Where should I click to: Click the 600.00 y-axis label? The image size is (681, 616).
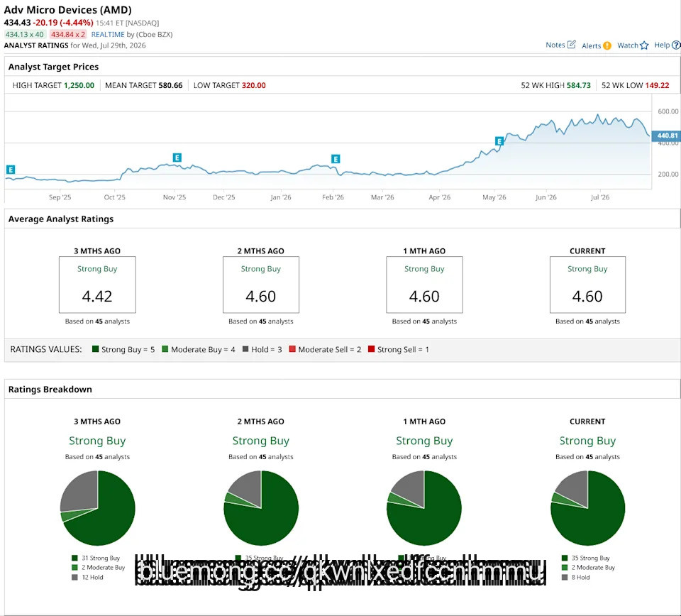pyautogui.click(x=668, y=111)
